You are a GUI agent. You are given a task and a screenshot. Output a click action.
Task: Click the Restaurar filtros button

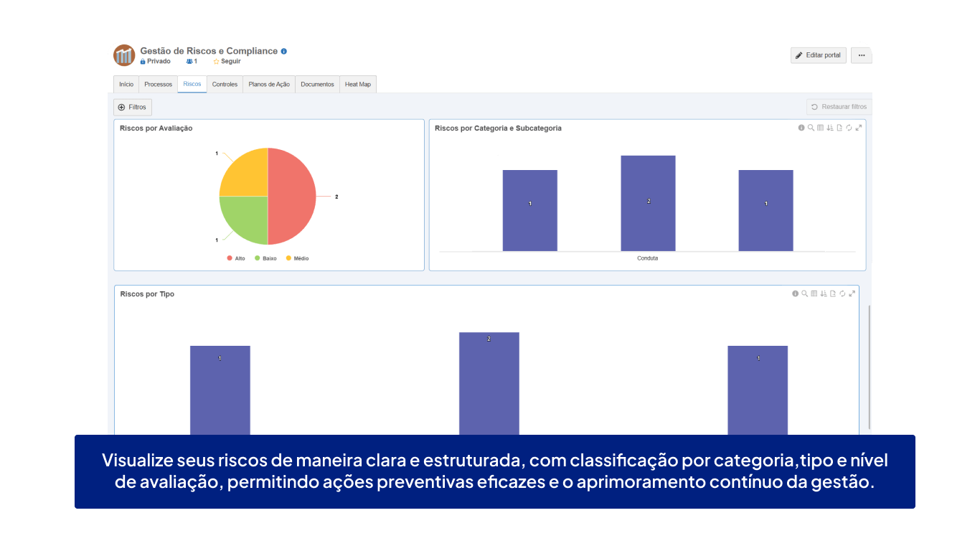coord(839,107)
